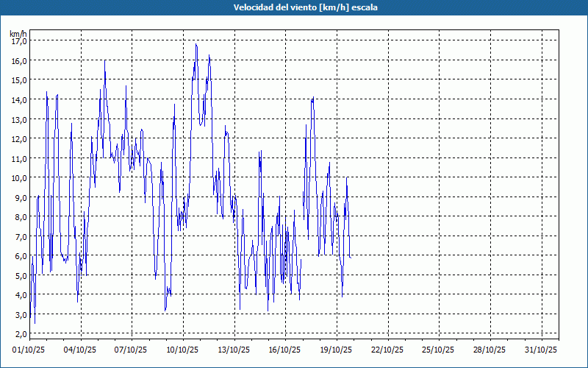The image size is (588, 368).
Task: Click the 12,0 label on the Y axis
Action: [x=19, y=138]
